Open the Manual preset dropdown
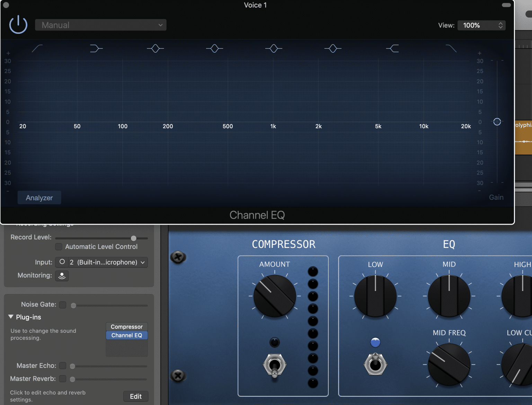This screenshot has width=532, height=405. point(100,25)
